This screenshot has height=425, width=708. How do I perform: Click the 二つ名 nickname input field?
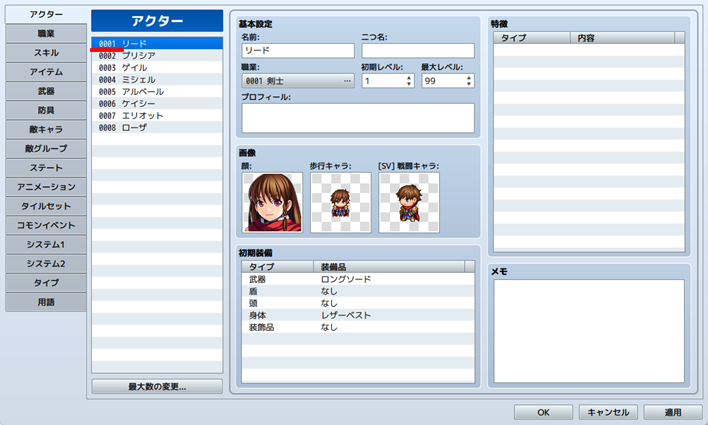[x=417, y=50]
